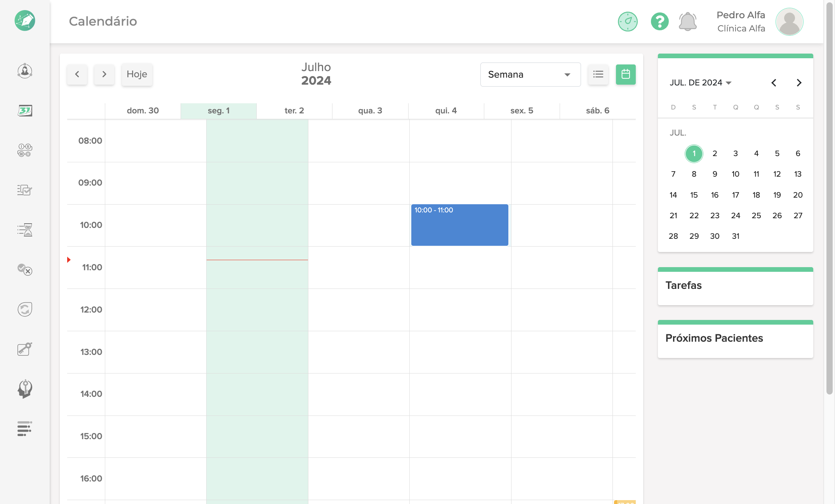Open the refresh sync sidebar icon
Screen dimensions: 835x504
tap(25, 309)
